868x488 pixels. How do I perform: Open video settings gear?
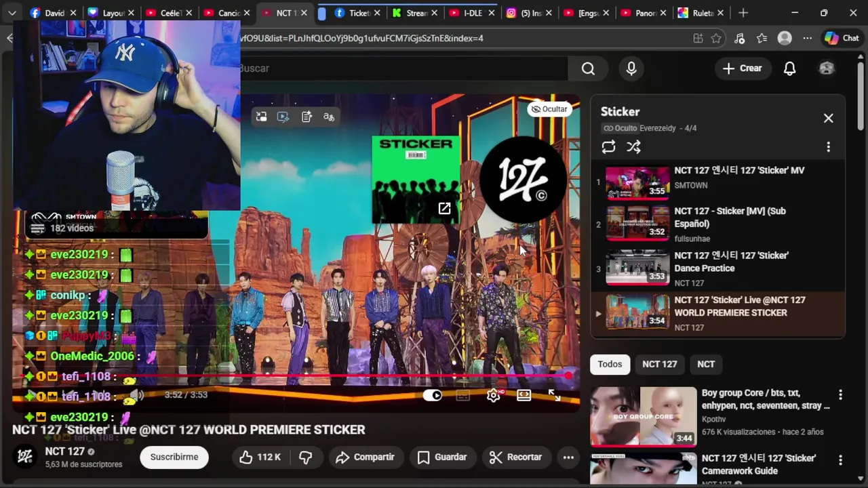point(493,395)
